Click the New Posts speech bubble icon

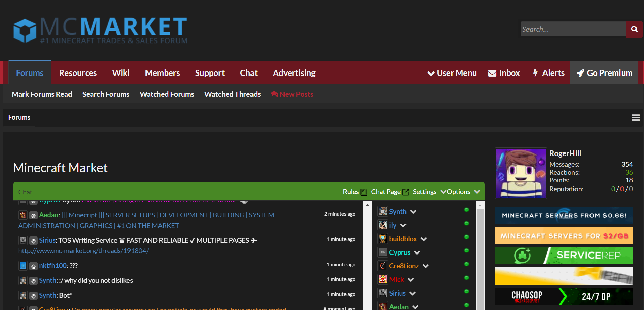click(274, 94)
